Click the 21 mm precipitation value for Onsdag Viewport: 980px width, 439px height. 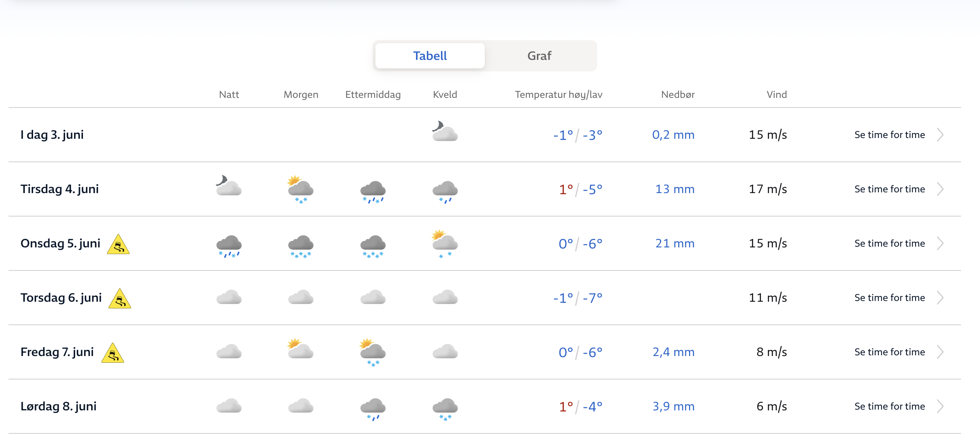point(675,243)
